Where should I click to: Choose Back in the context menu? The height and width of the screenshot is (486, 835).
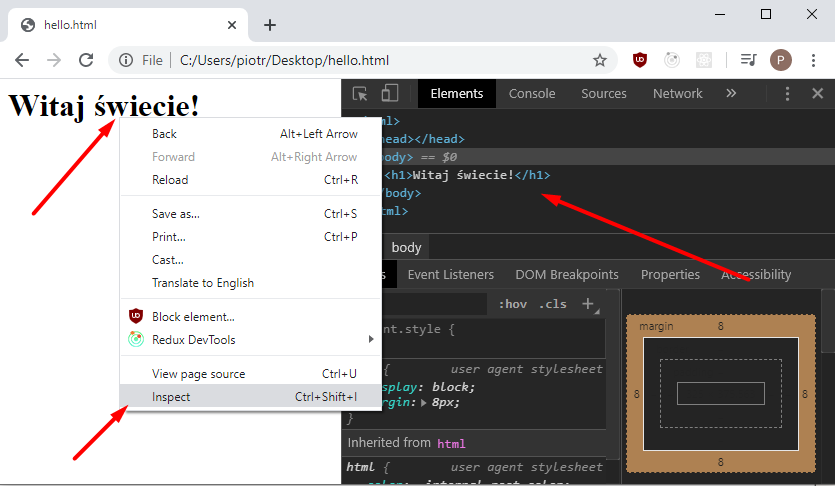(251, 134)
